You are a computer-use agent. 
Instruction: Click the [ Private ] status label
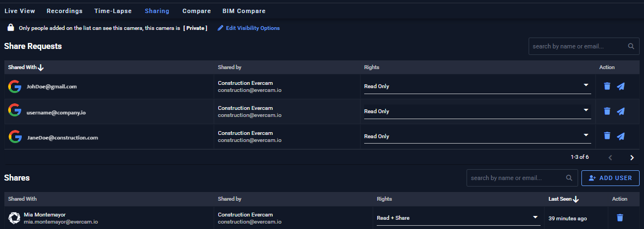[x=195, y=28]
